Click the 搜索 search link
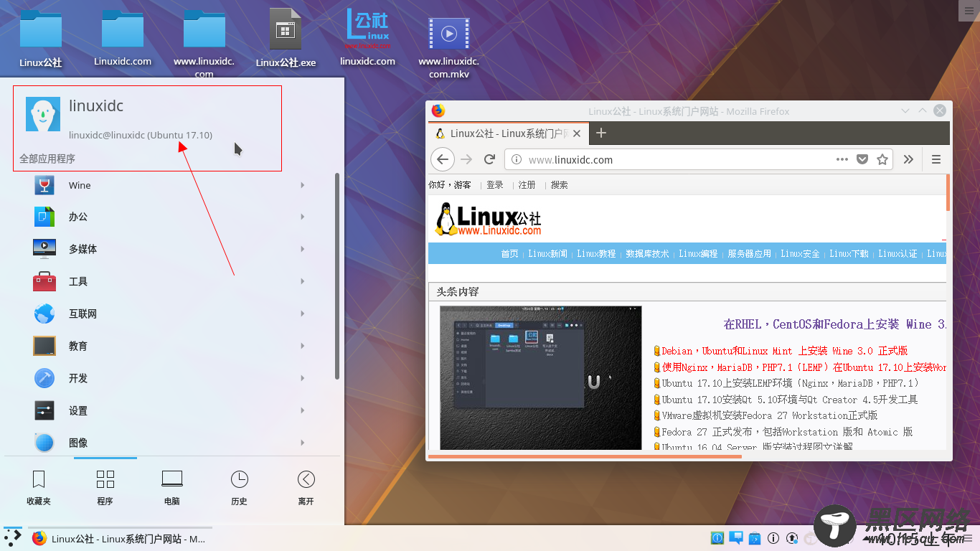Image resolution: width=980 pixels, height=551 pixels. (560, 184)
